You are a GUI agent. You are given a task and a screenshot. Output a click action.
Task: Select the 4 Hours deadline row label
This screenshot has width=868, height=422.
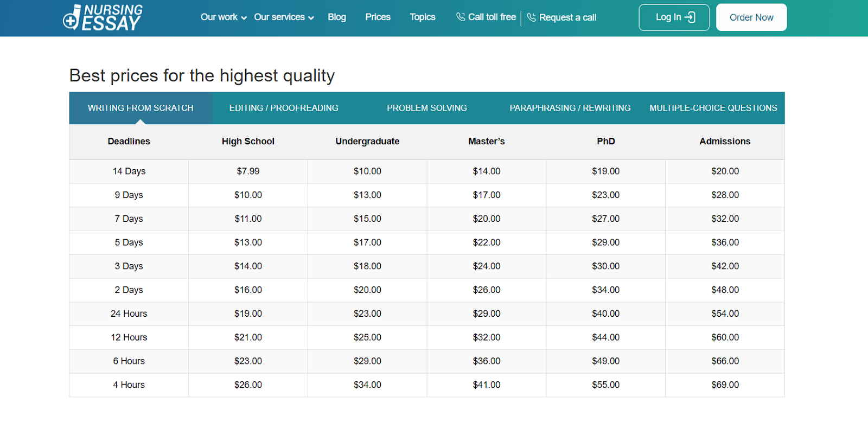click(129, 385)
